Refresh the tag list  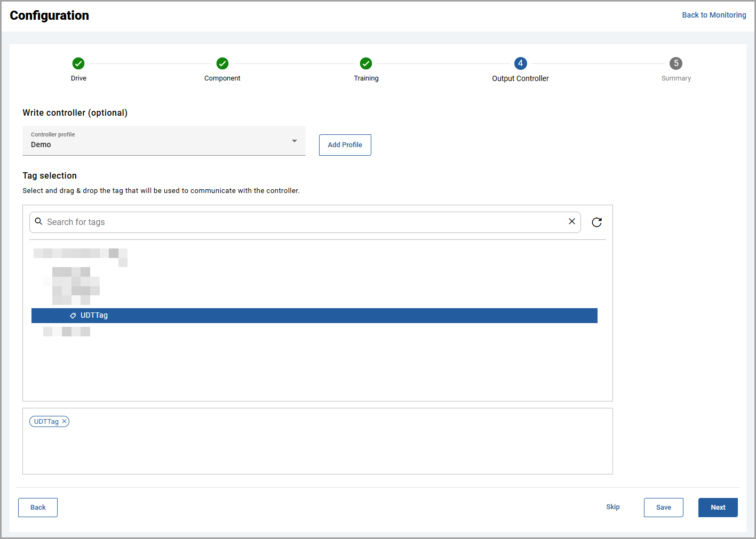pos(597,222)
